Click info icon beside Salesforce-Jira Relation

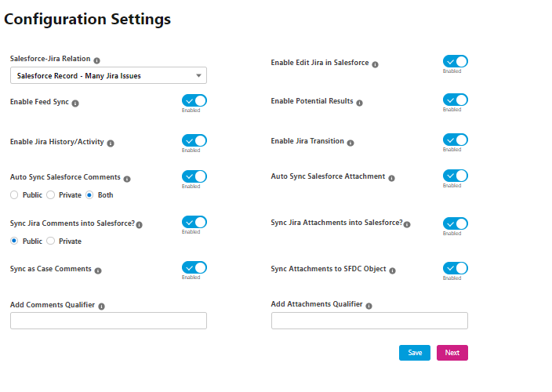click(x=96, y=60)
